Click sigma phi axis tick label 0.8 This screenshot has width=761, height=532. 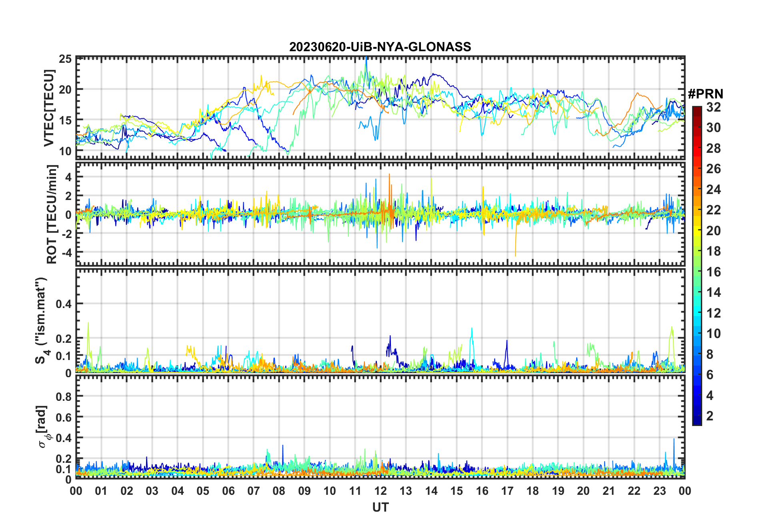pyautogui.click(x=64, y=396)
